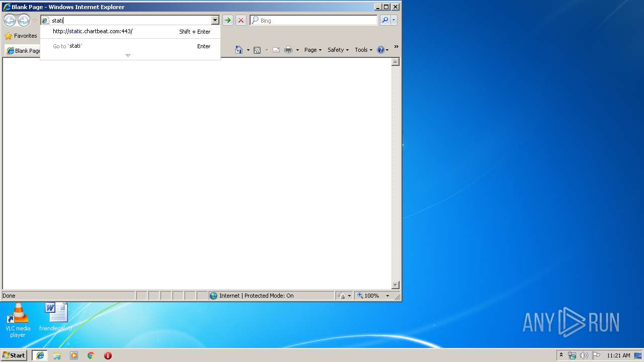Click the vertical scrollbar down arrow
Image resolution: width=644 pixels, height=362 pixels.
[395, 285]
